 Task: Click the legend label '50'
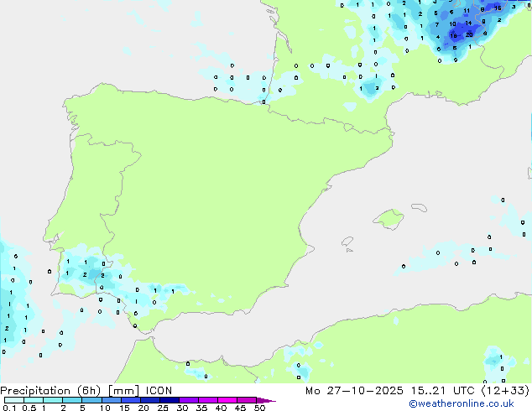pyautogui.click(x=259, y=408)
